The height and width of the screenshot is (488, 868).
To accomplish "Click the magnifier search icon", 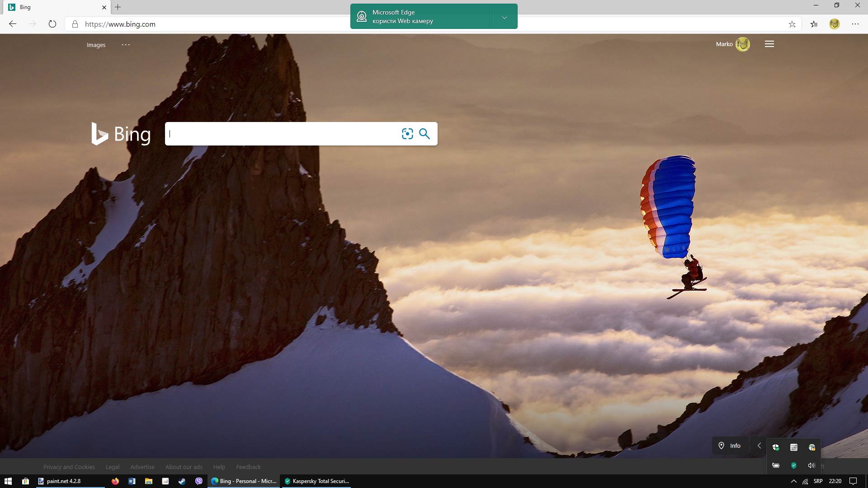I will [x=425, y=134].
